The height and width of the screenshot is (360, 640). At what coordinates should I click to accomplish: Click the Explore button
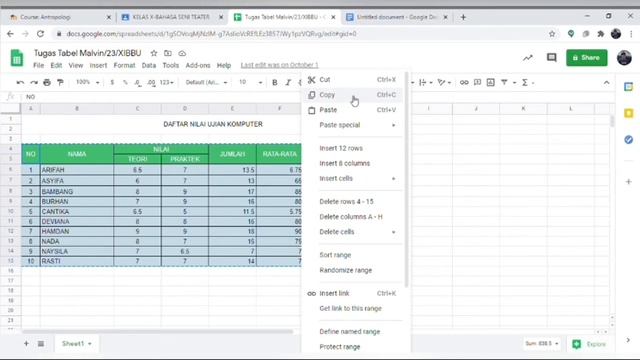pos(589,344)
